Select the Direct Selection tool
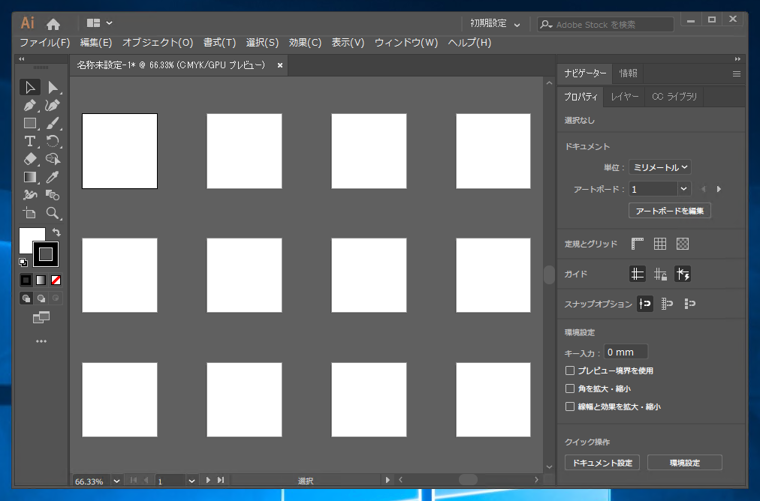The image size is (760, 501). [53, 88]
